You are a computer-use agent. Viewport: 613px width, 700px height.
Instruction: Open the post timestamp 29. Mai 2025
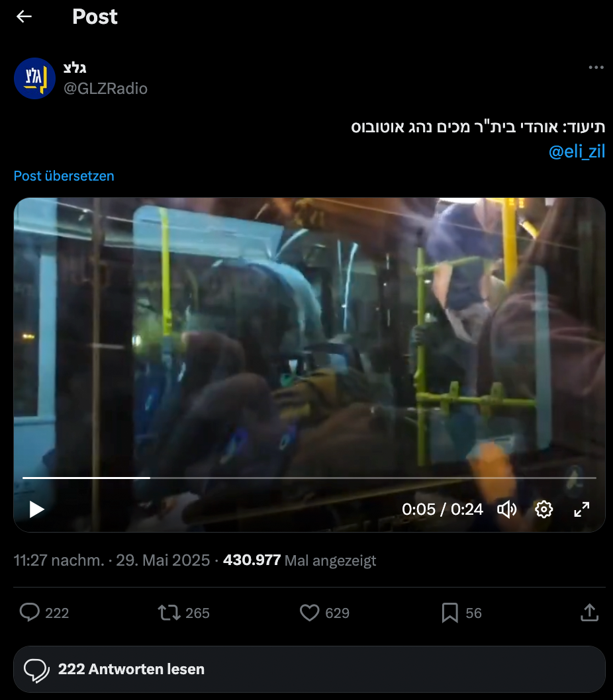(163, 560)
